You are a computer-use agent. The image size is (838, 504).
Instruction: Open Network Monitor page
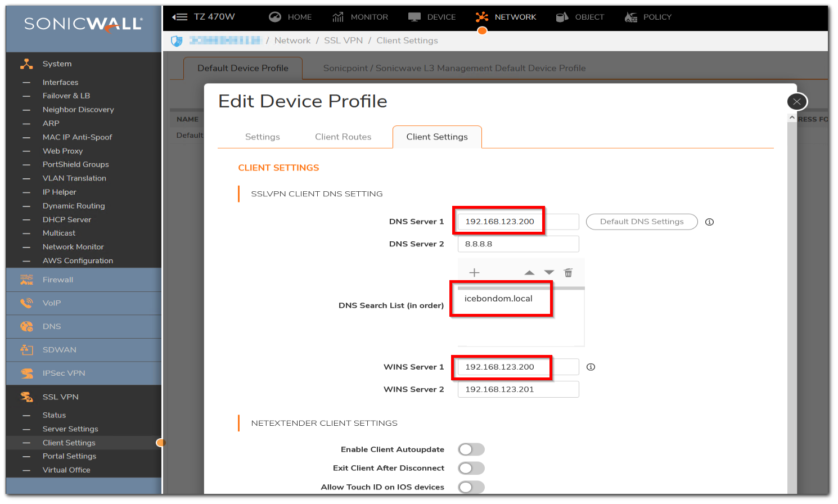[73, 247]
